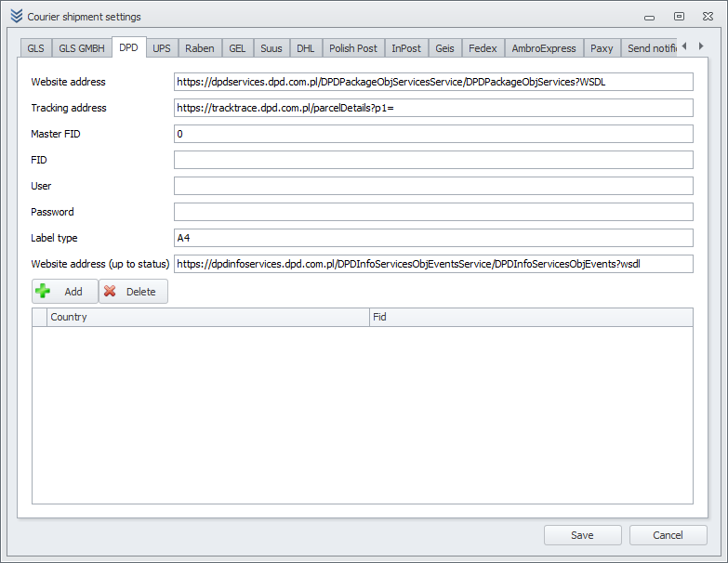The width and height of the screenshot is (728, 563).
Task: Focus the Tracking address field
Action: 433,108
